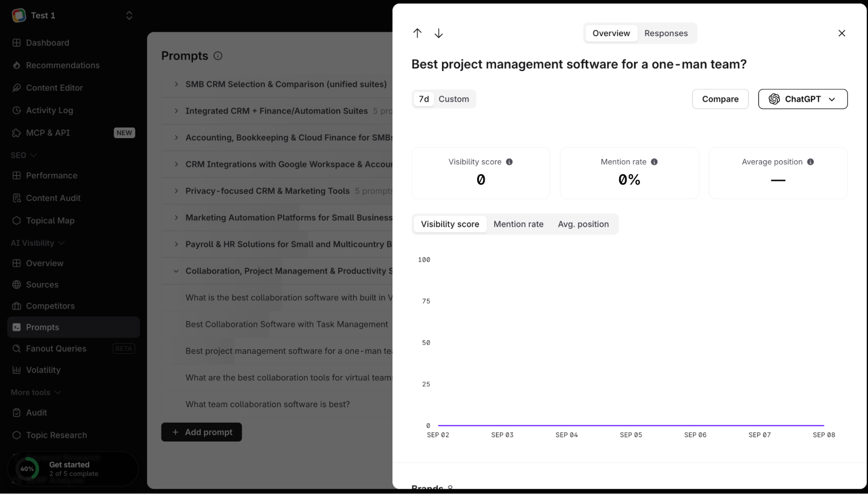
Task: Open Dashboard from the sidebar
Action: (73, 43)
